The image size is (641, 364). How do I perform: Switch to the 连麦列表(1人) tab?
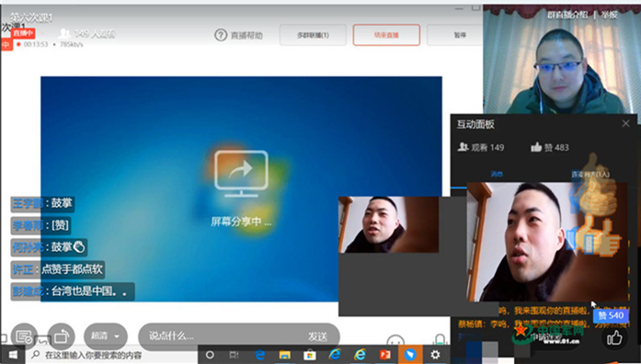point(590,175)
